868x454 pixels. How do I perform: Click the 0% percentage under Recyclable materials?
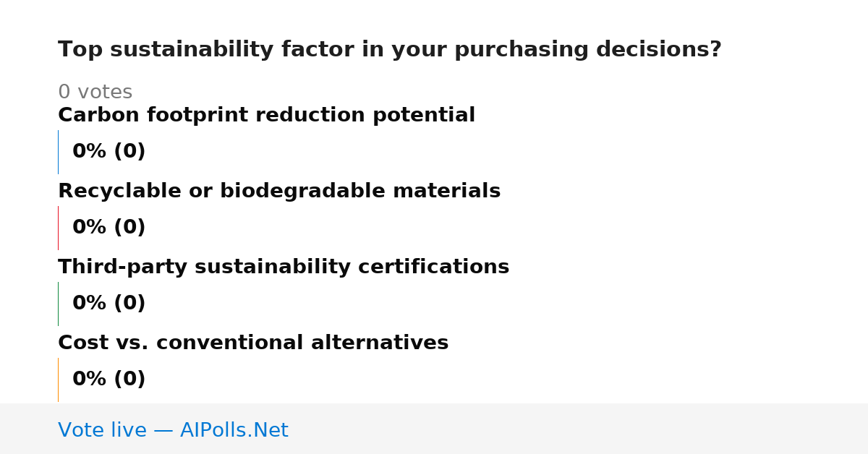pos(90,228)
